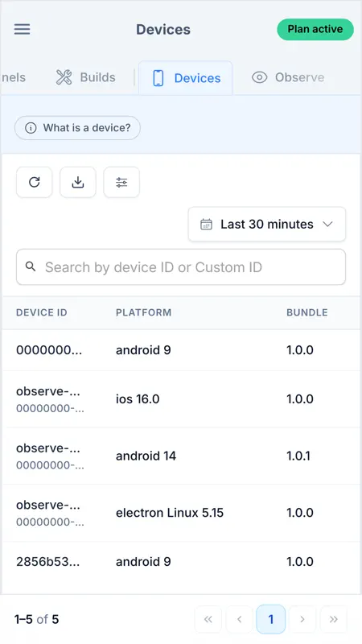Open the 'What is a device?' info
362x644 pixels.
(x=77, y=128)
